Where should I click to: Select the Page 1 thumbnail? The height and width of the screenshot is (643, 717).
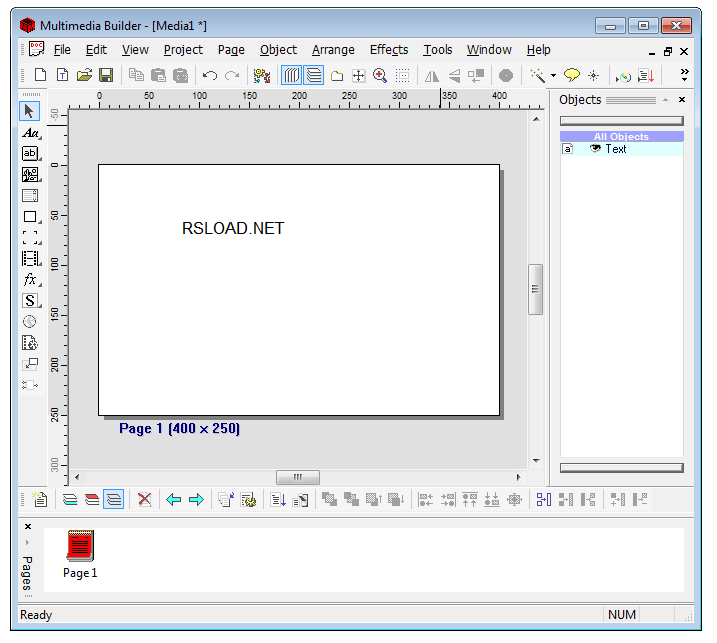pyautogui.click(x=80, y=554)
